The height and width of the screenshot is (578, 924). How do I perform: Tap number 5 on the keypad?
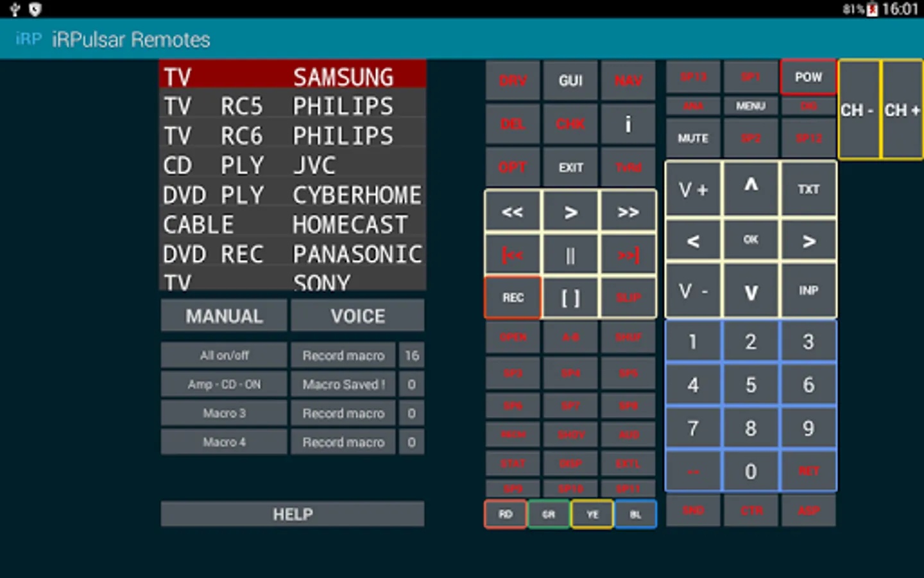pos(751,385)
